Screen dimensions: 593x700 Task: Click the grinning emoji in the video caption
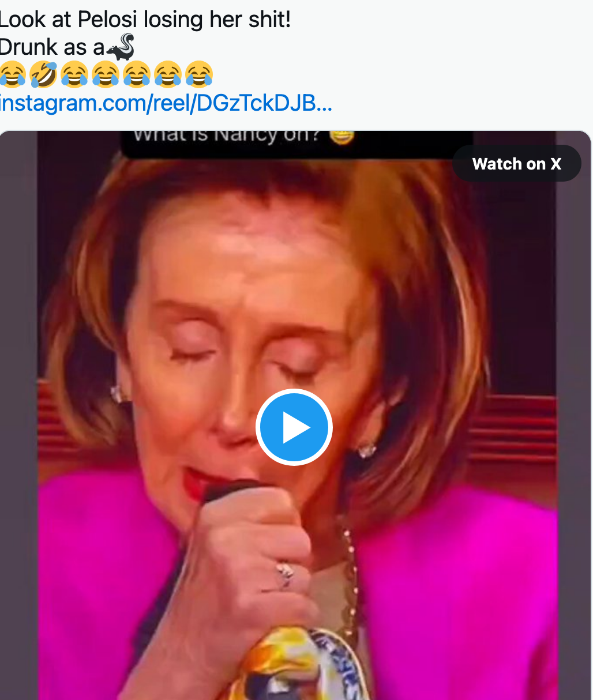[341, 136]
